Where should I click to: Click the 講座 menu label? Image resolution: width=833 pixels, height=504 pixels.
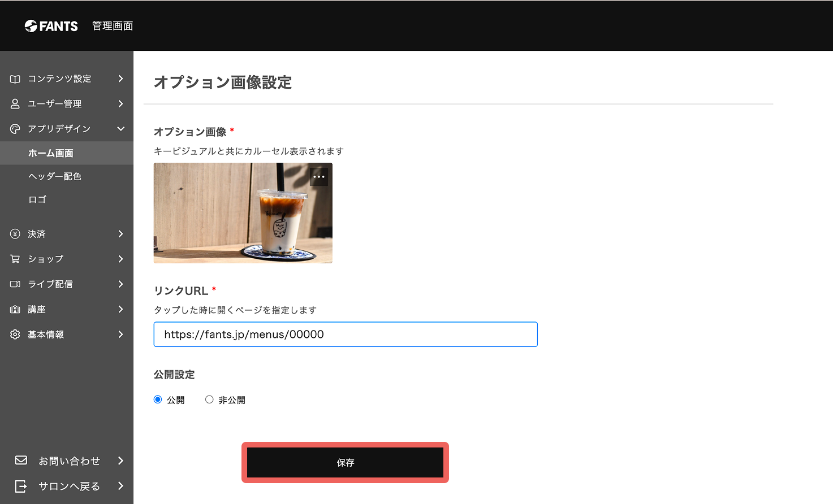37,310
